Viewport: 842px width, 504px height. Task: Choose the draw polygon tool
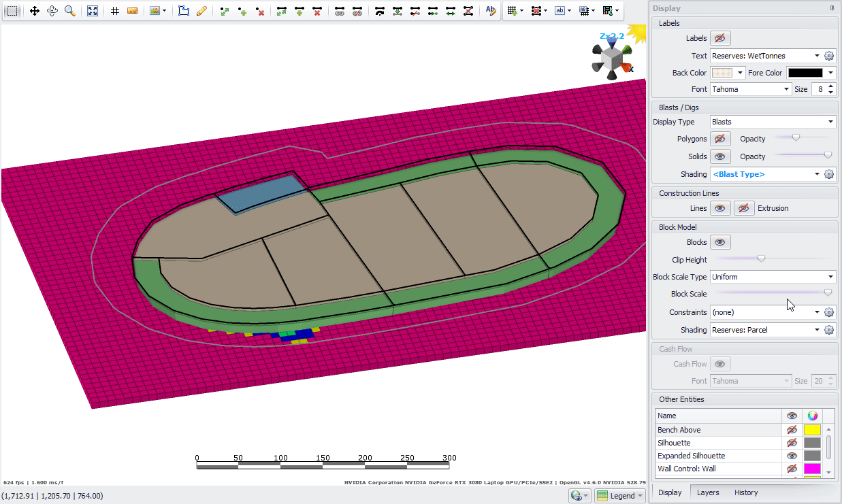[184, 12]
